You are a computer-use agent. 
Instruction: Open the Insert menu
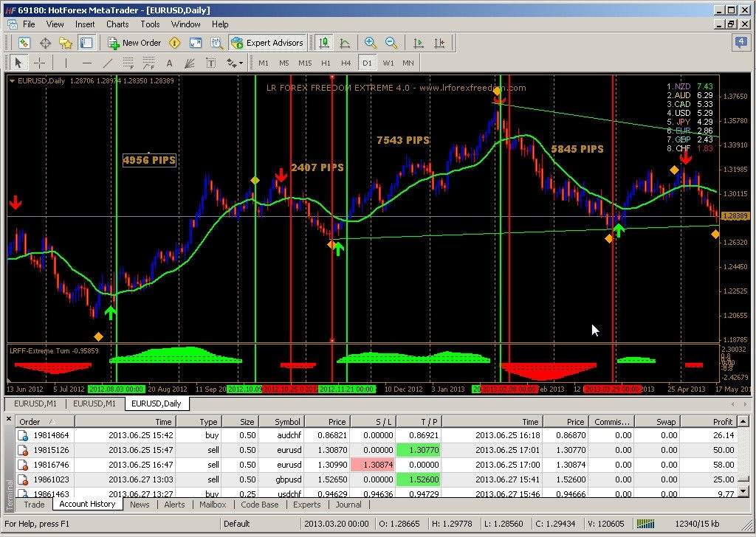click(x=85, y=24)
